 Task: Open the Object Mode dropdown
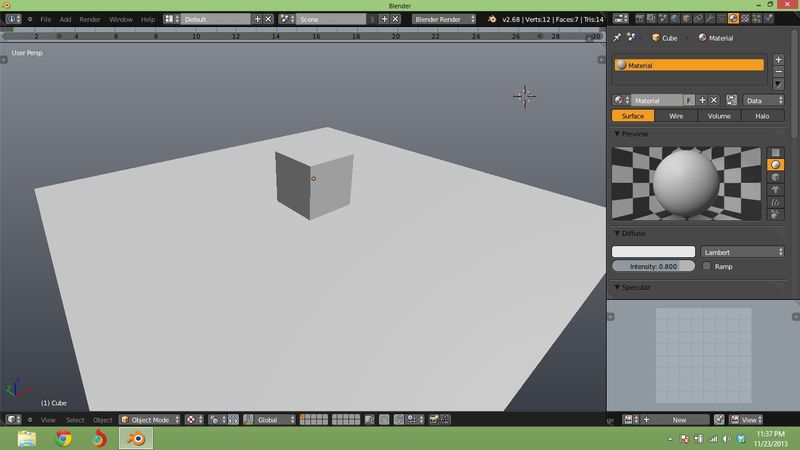pyautogui.click(x=152, y=420)
